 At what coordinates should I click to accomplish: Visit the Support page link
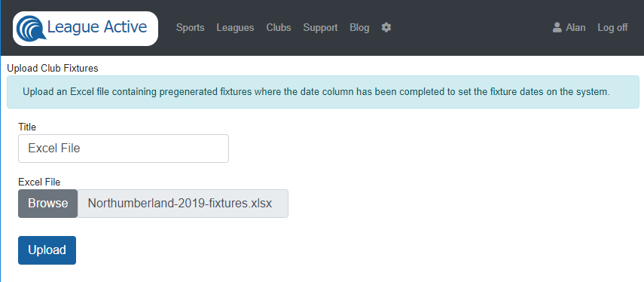coord(320,28)
